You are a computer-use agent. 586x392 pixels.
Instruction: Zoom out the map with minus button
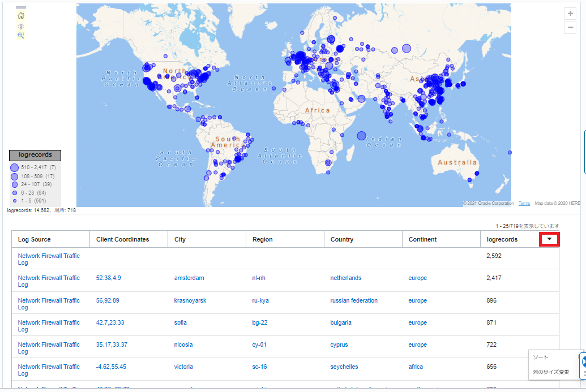(x=570, y=28)
